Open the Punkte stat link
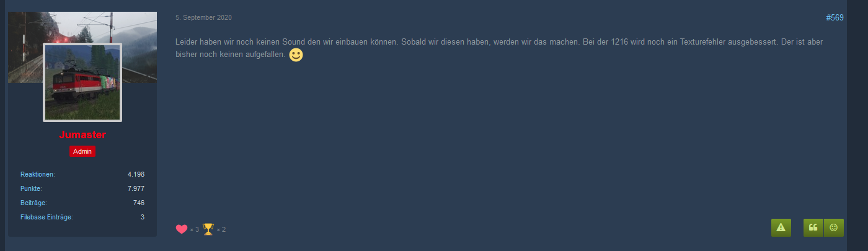 click(x=31, y=188)
